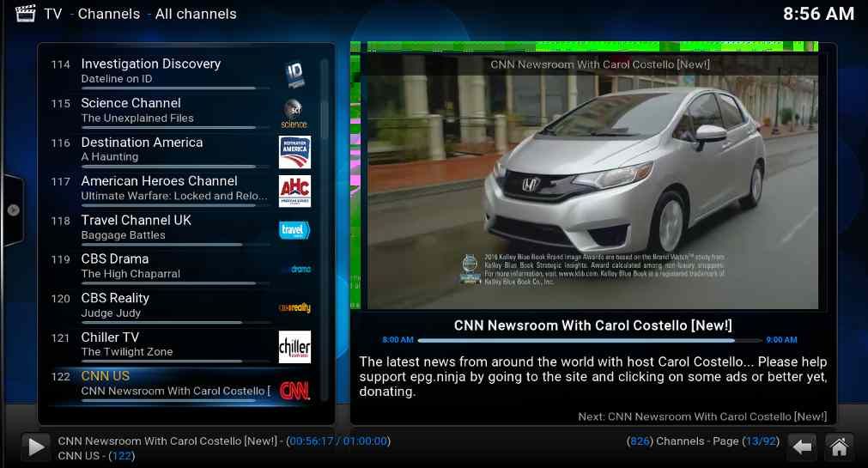Click the Science Channel logo
868x468 pixels.
(294, 113)
